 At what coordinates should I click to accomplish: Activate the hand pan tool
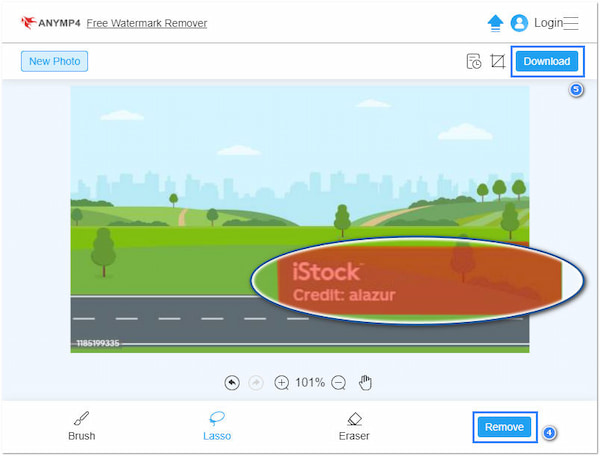coord(366,382)
